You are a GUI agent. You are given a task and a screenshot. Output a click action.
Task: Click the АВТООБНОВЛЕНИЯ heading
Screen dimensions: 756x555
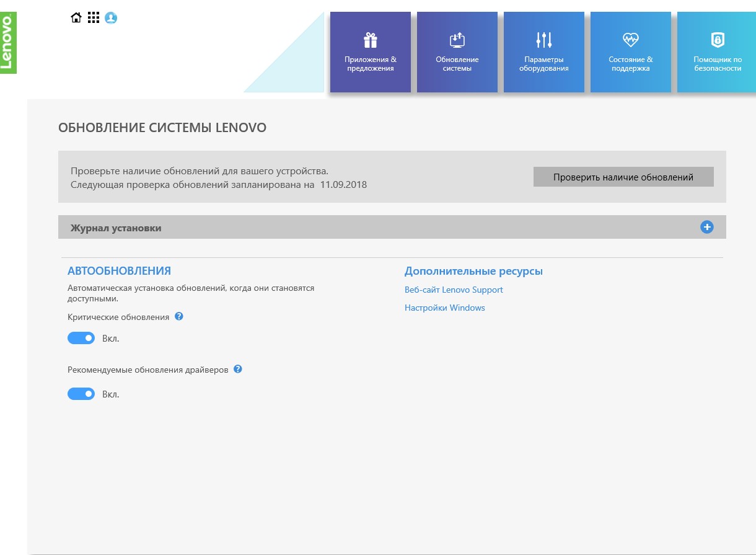pos(119,271)
